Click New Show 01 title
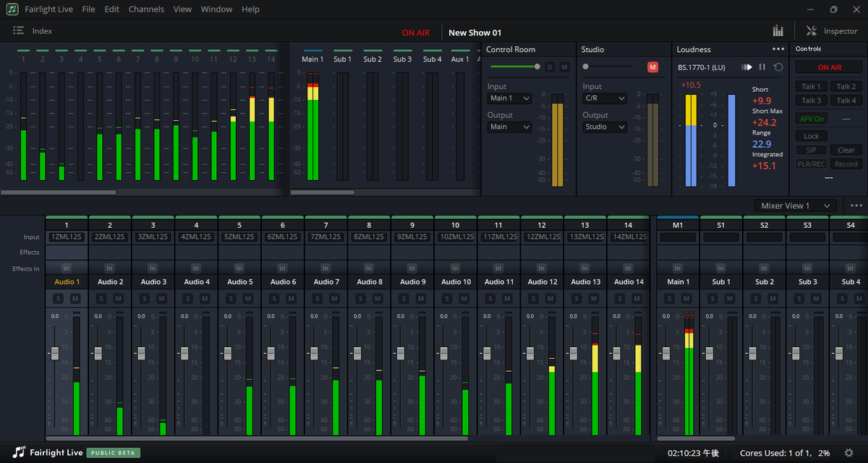Viewport: 868px width, 463px height. (475, 33)
